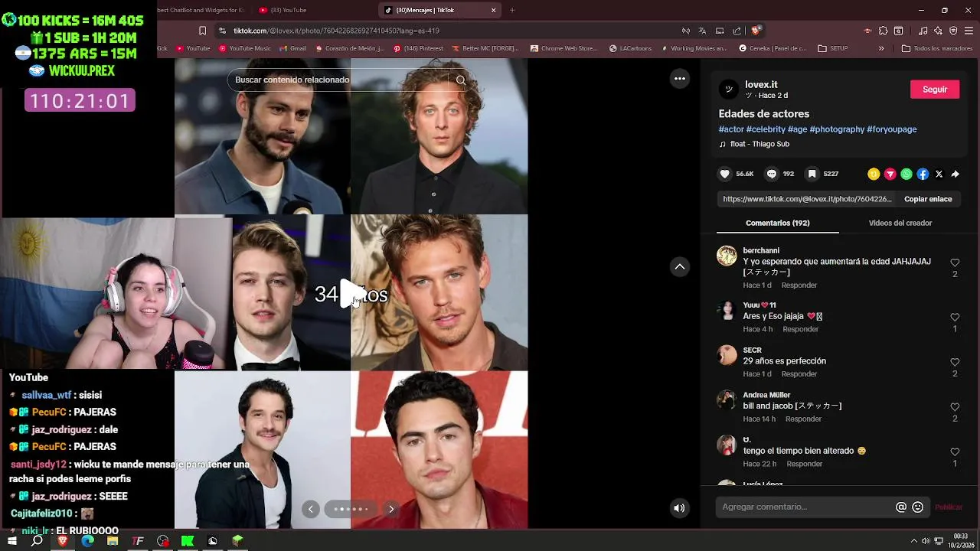980x551 pixels.
Task: Share to Facebook
Action: coord(923,174)
